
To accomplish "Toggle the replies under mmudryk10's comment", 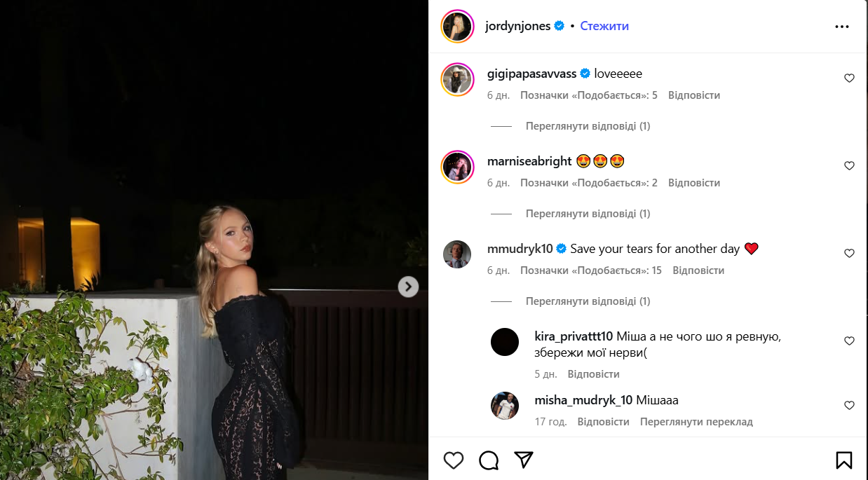I will pyautogui.click(x=588, y=301).
